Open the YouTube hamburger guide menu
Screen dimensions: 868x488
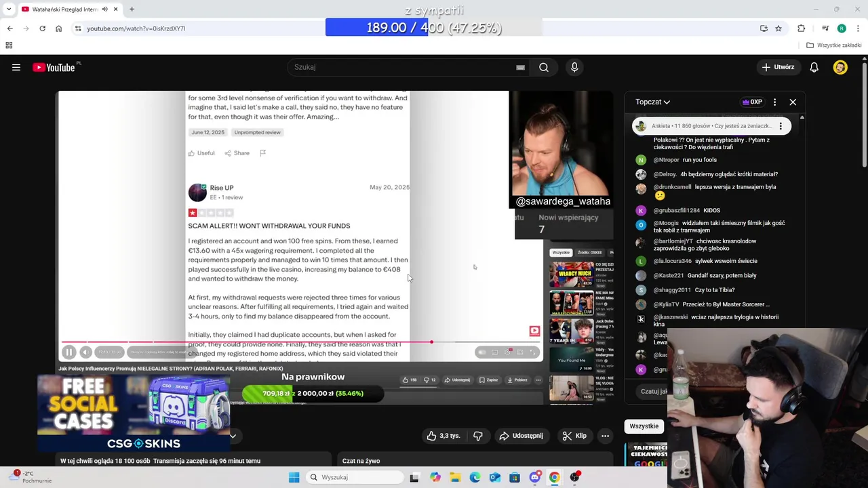point(16,67)
